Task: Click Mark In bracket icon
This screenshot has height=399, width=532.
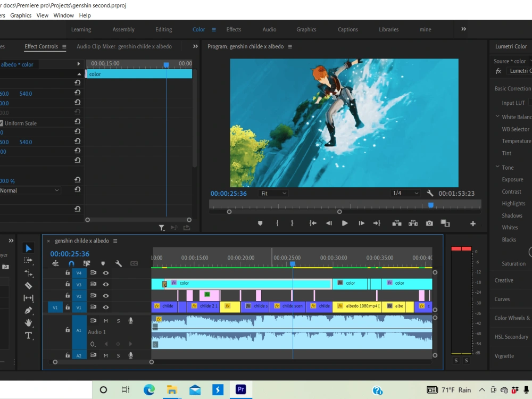Action: tap(277, 223)
